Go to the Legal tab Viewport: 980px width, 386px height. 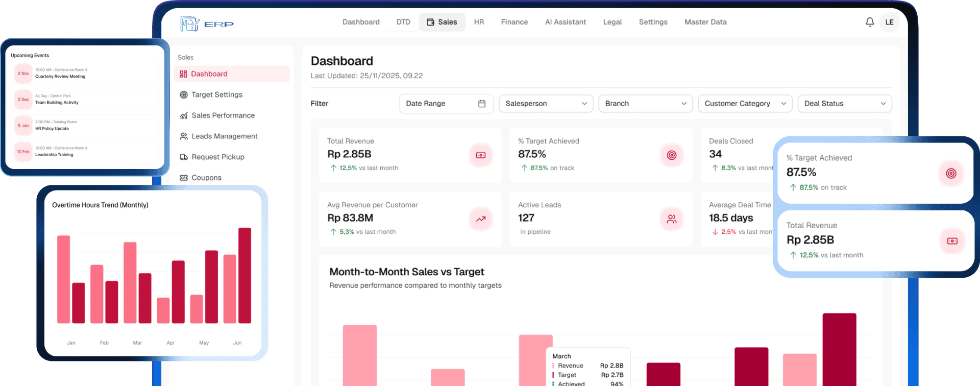click(x=612, y=22)
